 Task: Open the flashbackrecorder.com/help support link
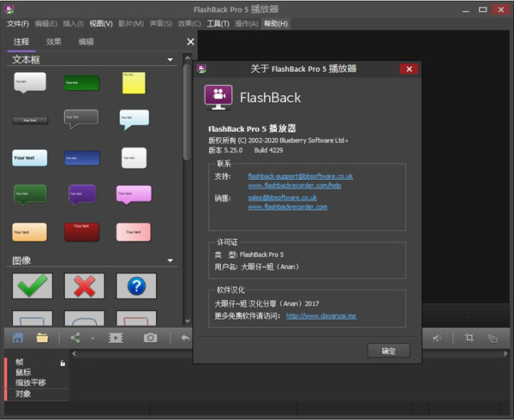click(294, 185)
